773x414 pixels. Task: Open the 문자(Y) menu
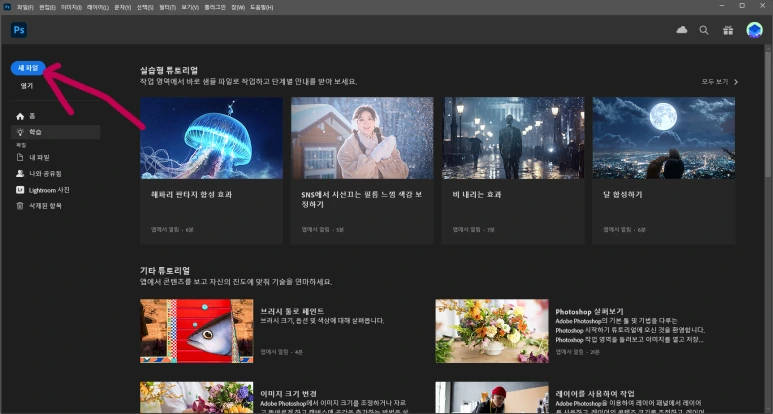(x=122, y=7)
